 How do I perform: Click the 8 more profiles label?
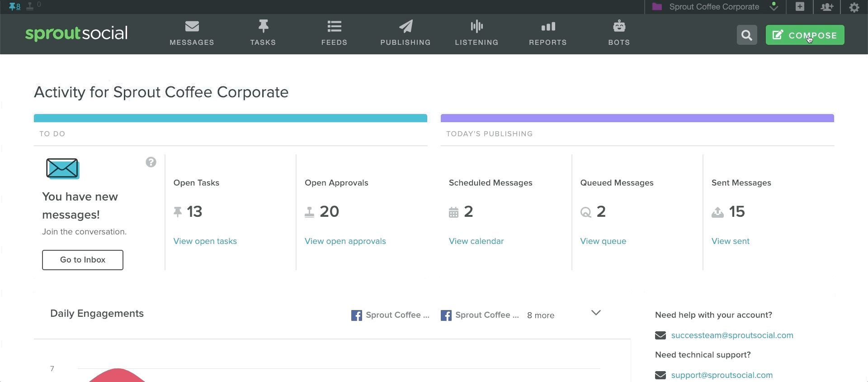pyautogui.click(x=541, y=315)
